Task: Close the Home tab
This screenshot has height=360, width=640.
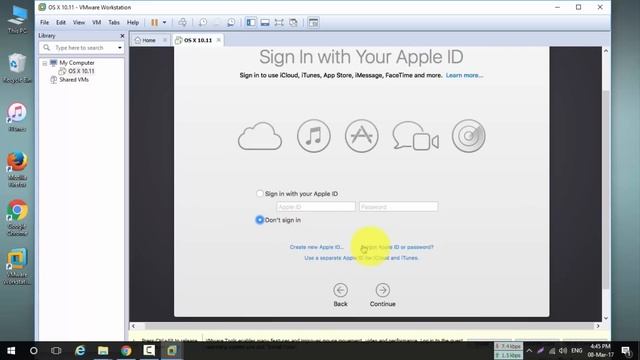Action: tap(165, 40)
